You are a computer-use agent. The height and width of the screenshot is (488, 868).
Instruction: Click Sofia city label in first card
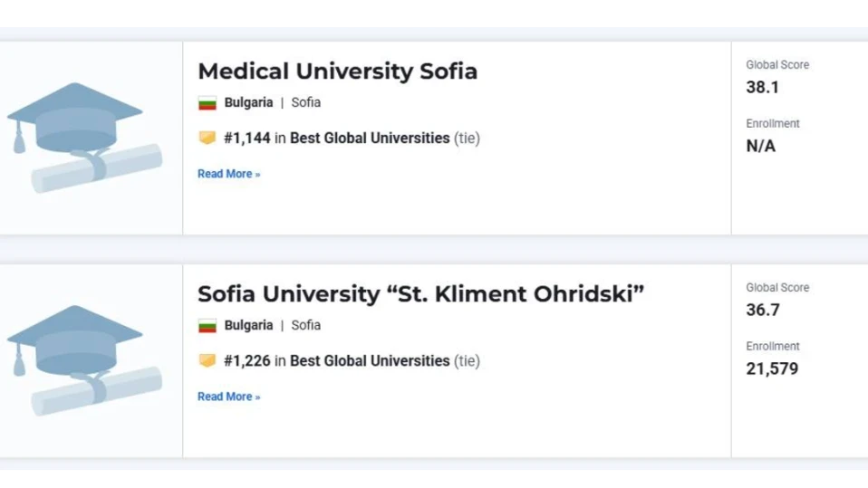[x=306, y=103]
